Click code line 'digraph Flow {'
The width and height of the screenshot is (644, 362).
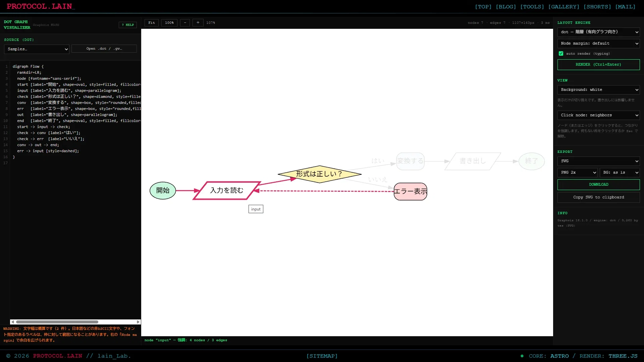point(28,66)
